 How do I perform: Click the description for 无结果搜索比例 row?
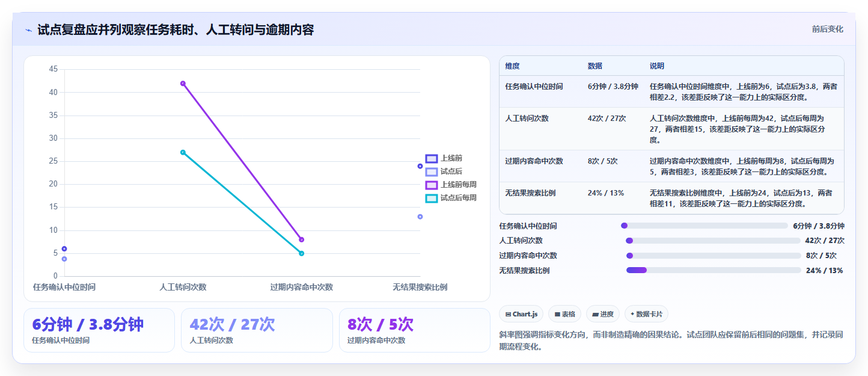click(x=741, y=198)
